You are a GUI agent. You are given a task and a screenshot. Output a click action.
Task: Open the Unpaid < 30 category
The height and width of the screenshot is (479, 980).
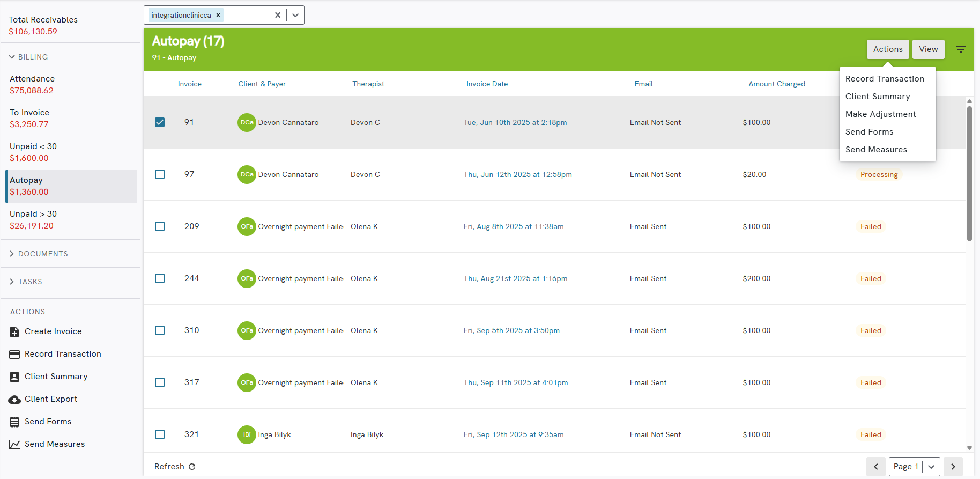pos(71,152)
